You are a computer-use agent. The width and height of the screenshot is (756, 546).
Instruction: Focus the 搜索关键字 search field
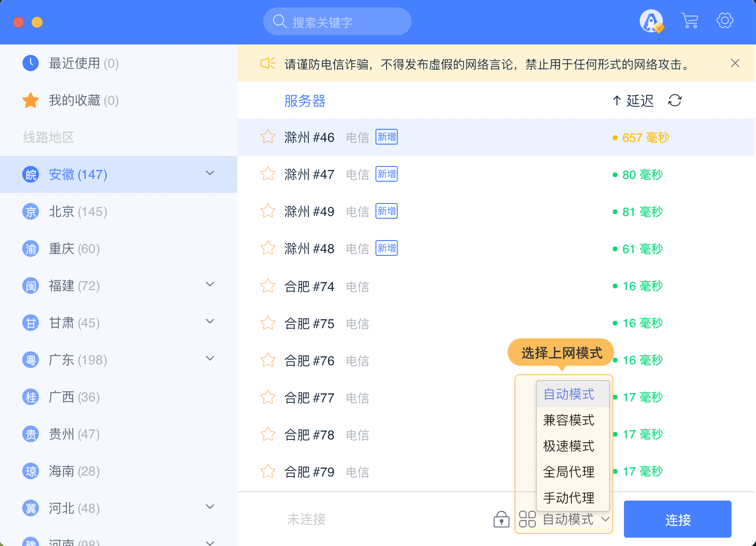pyautogui.click(x=343, y=22)
